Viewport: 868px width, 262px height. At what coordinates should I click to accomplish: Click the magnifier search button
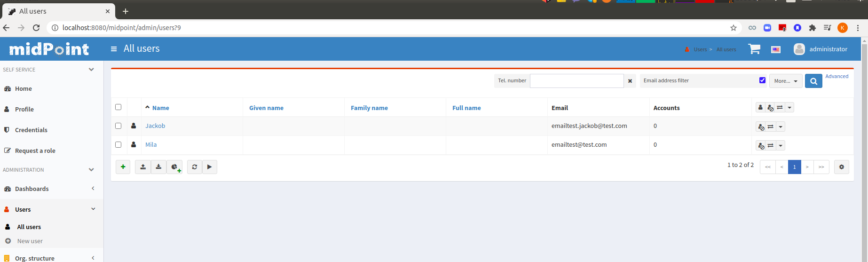coord(813,81)
